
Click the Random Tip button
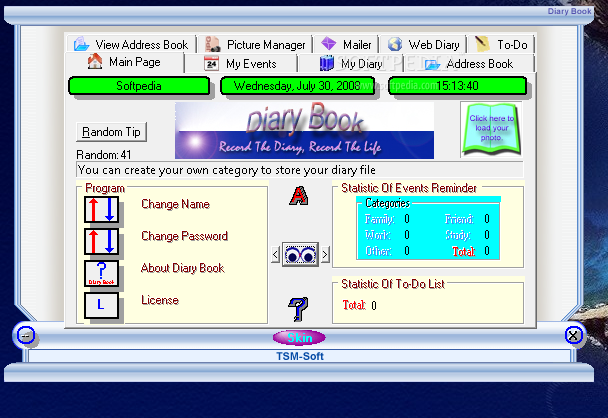point(111,132)
